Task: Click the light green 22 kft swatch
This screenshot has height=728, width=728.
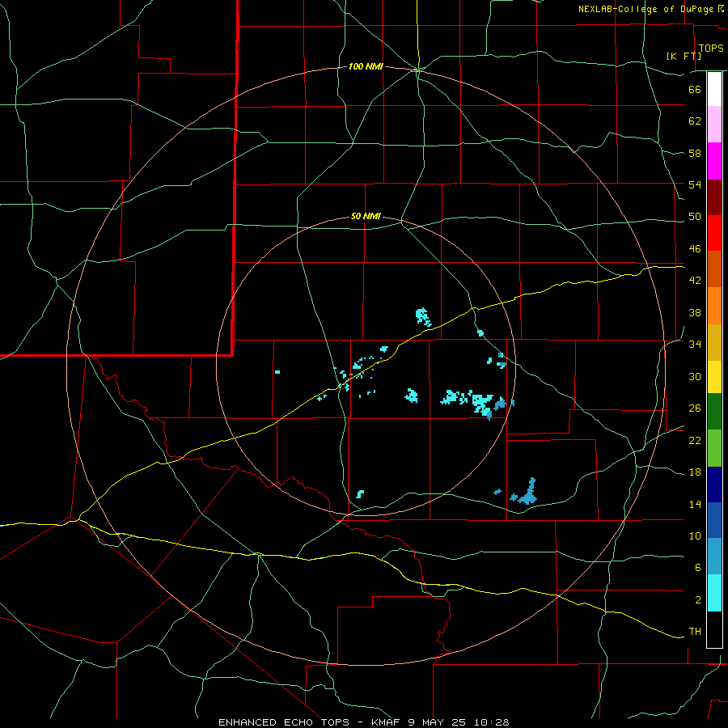Action: 714,448
